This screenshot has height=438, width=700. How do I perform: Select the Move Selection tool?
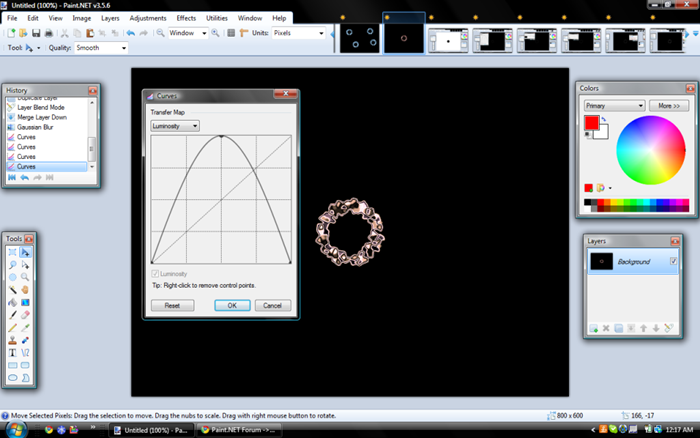[x=25, y=265]
